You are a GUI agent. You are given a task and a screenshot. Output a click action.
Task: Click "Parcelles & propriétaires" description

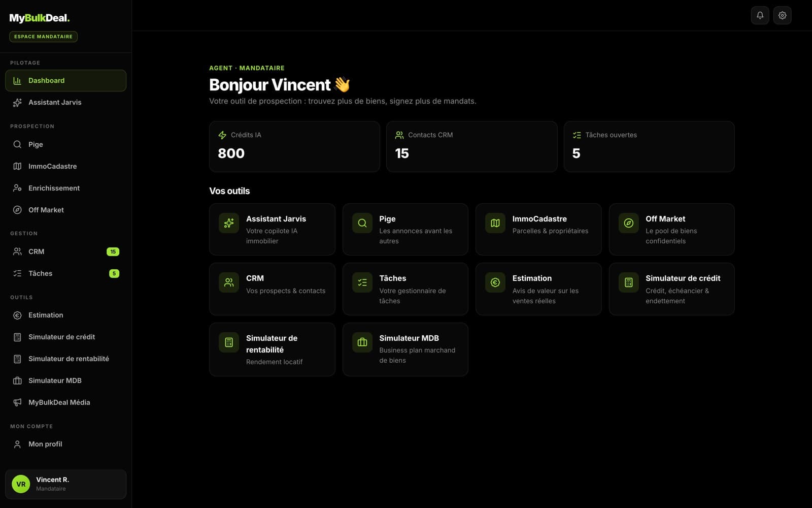point(550,231)
